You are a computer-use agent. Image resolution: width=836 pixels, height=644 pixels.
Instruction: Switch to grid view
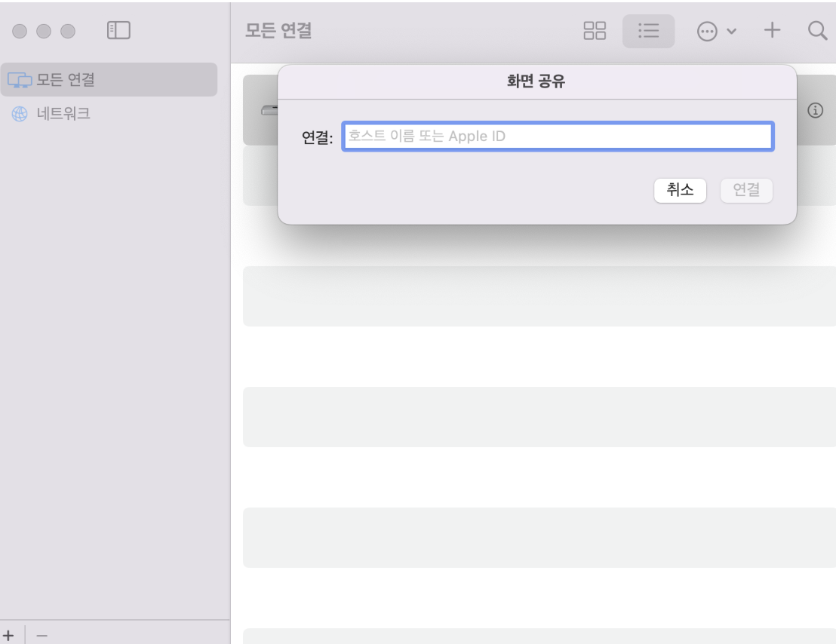(595, 30)
